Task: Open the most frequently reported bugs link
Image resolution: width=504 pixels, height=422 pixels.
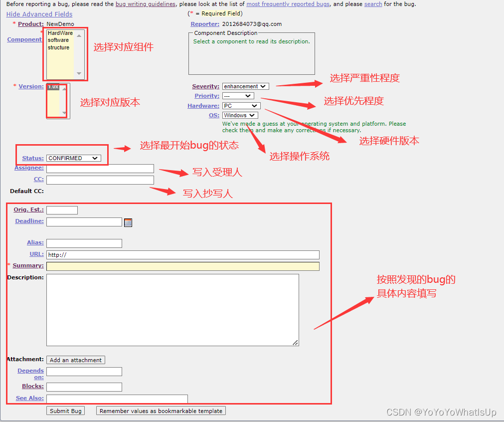Action: (288, 4)
